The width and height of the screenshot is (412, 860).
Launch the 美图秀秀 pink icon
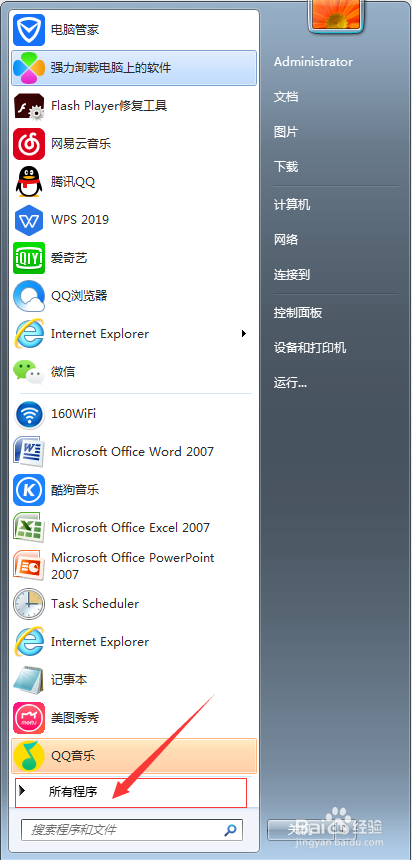pyautogui.click(x=29, y=717)
